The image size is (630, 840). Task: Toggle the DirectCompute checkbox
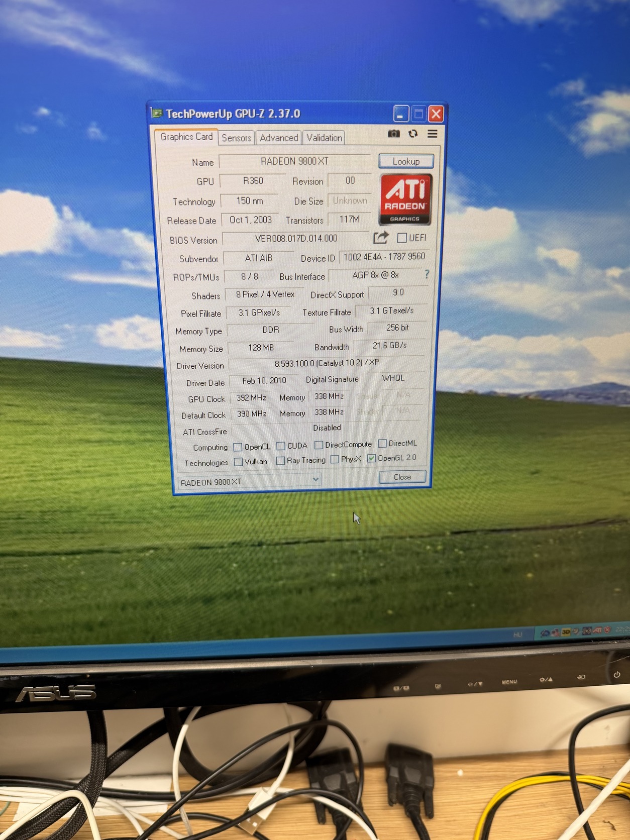tap(319, 445)
